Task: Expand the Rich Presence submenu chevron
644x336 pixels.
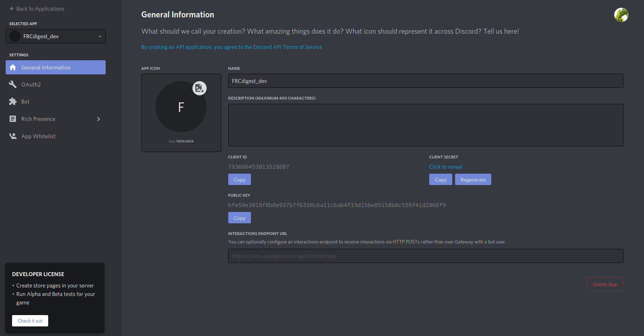Action: point(99,119)
